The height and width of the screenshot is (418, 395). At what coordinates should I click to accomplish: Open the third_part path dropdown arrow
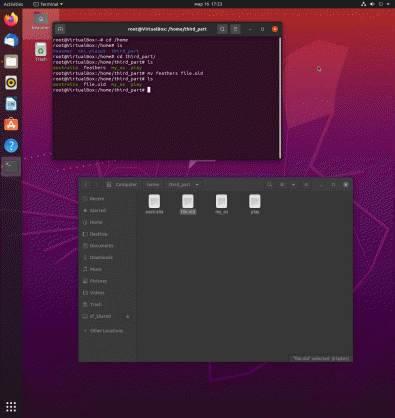pos(197,184)
